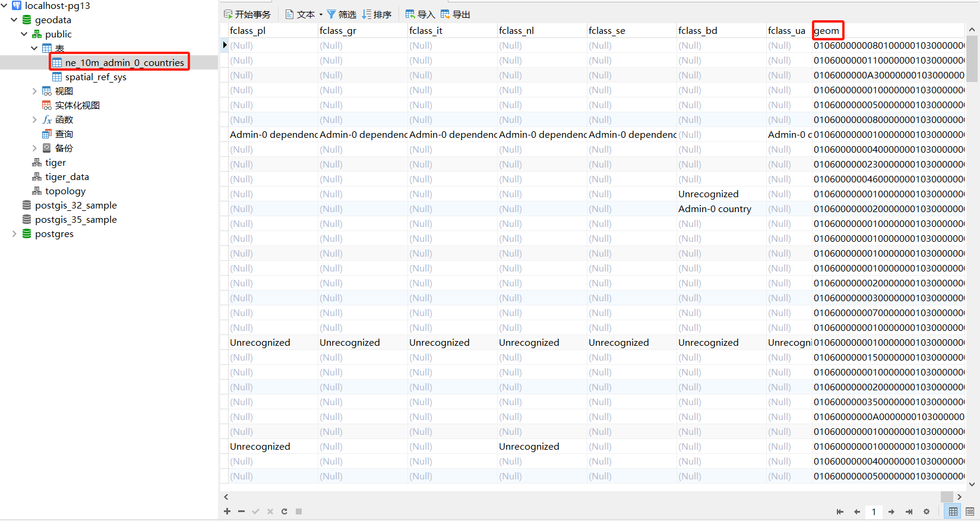Select the ne_10m_admin_0_countries table

[124, 62]
